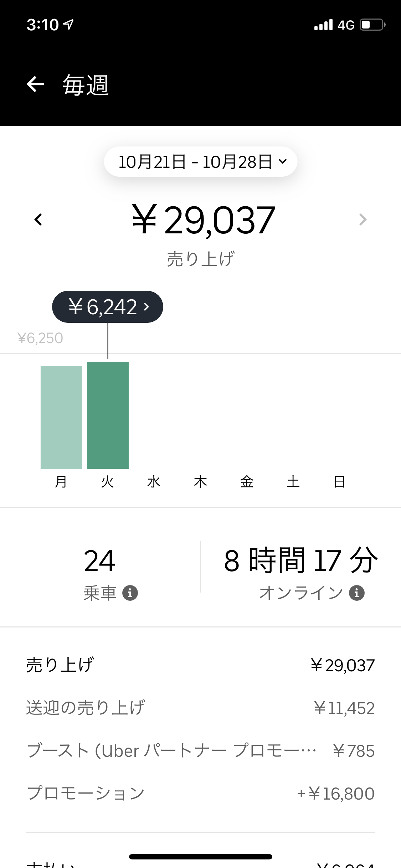This screenshot has height=868, width=401.
Task: Go to next week with right chevron
Action: coord(363,219)
